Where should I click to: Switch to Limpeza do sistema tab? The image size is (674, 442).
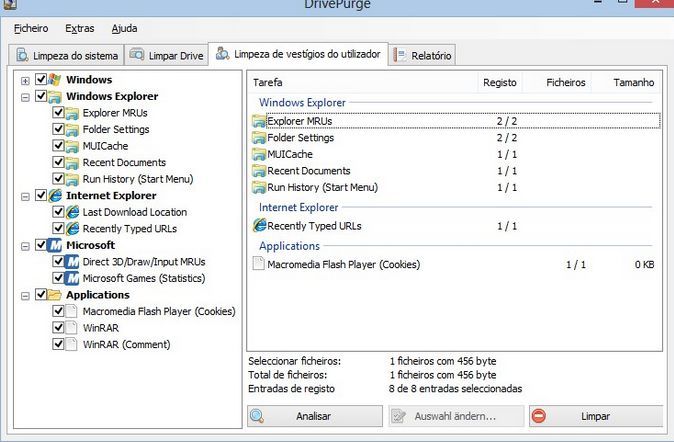click(x=66, y=55)
